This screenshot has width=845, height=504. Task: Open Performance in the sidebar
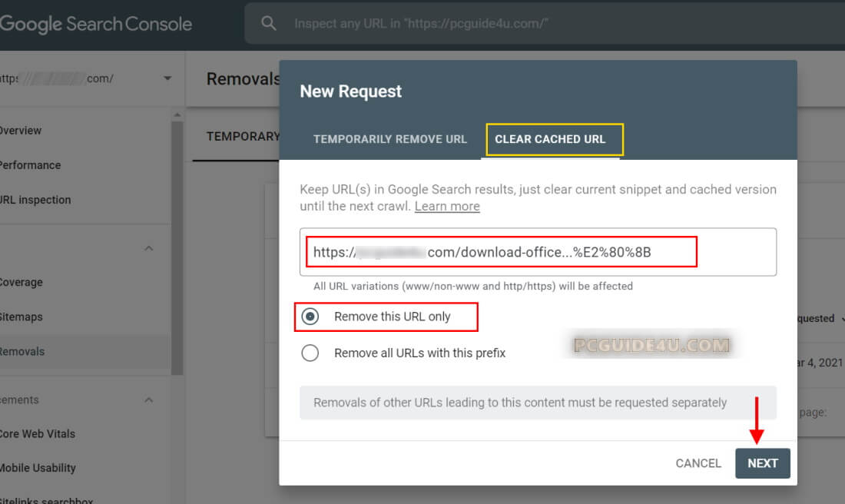[x=30, y=165]
